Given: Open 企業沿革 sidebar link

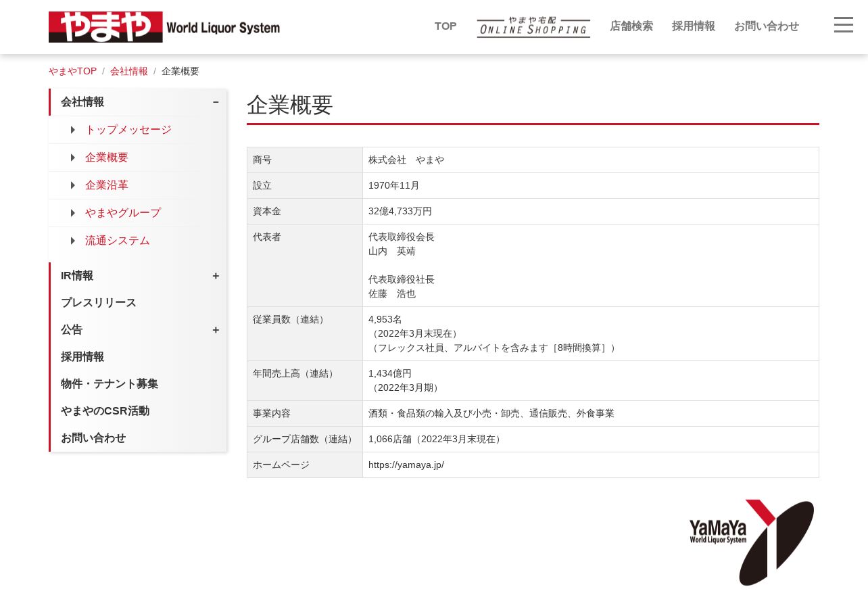Looking at the screenshot, I should pos(107,185).
